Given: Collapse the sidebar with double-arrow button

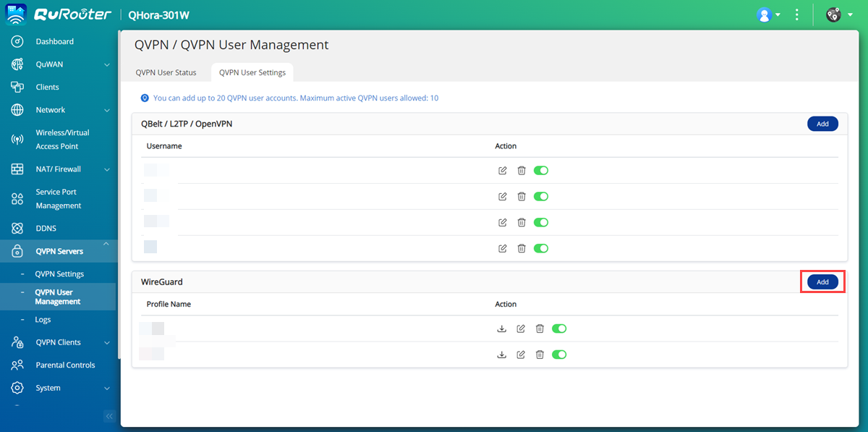Looking at the screenshot, I should [x=109, y=416].
